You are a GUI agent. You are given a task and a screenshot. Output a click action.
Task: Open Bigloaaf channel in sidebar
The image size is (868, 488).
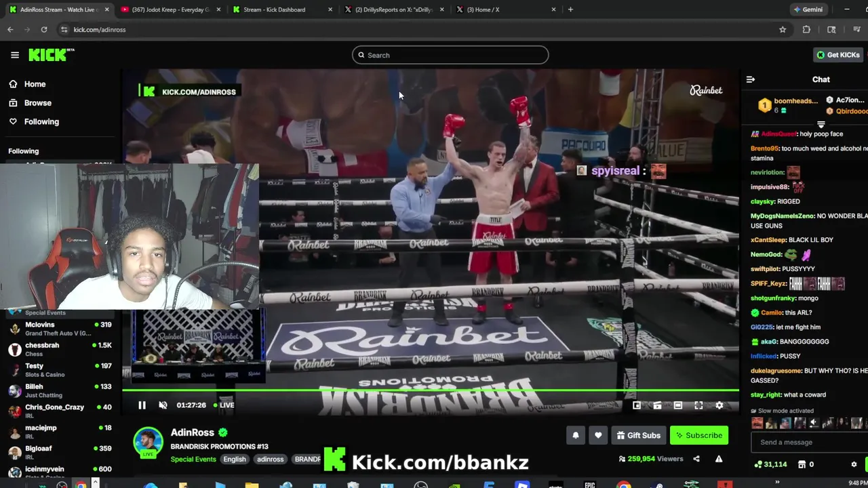pos(60,452)
